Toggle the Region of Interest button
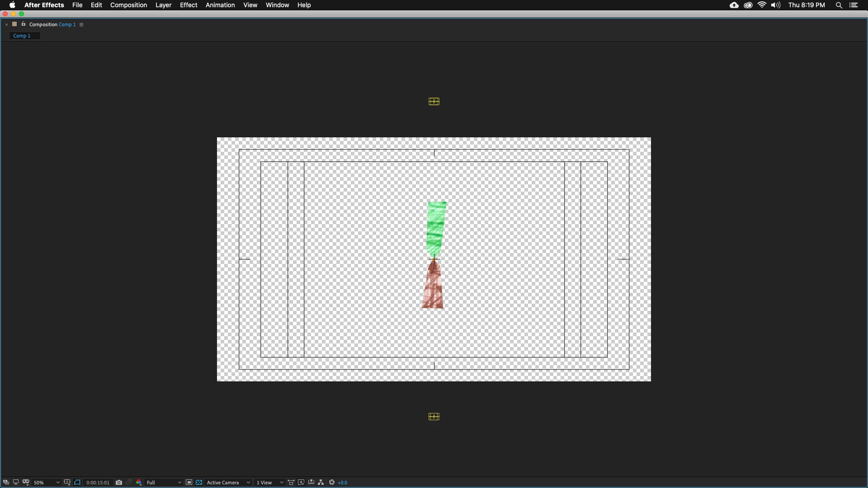 189,483
